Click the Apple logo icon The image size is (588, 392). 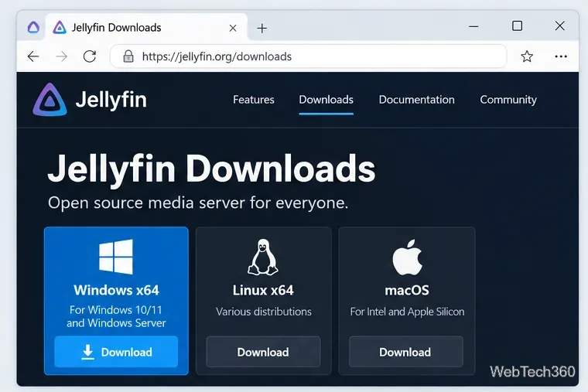click(407, 257)
